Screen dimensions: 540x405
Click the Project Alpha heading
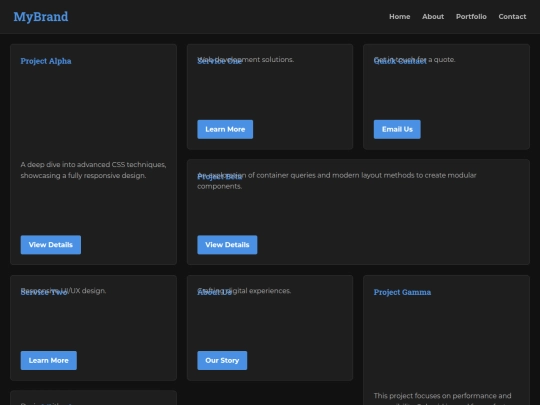[46, 61]
